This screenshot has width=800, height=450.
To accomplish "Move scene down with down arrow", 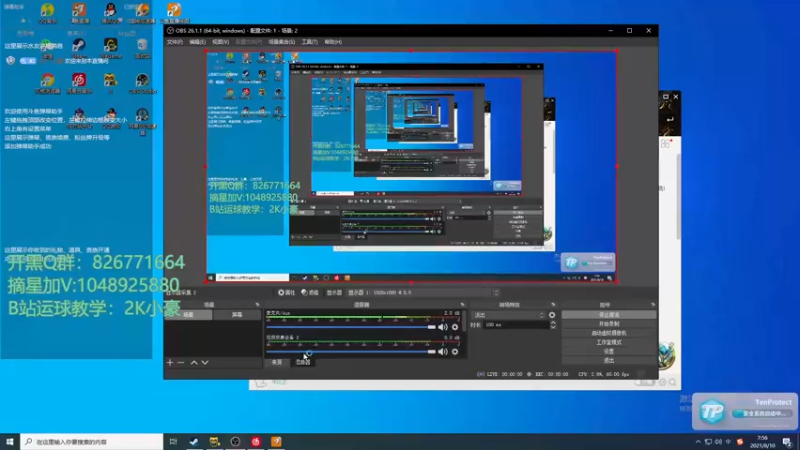I will 205,362.
